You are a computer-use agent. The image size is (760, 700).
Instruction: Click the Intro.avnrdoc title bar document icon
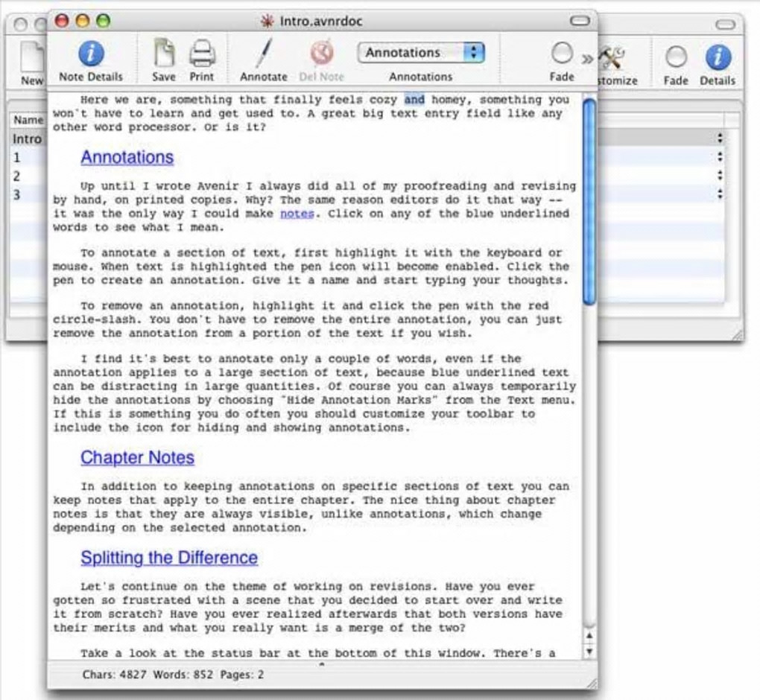267,21
